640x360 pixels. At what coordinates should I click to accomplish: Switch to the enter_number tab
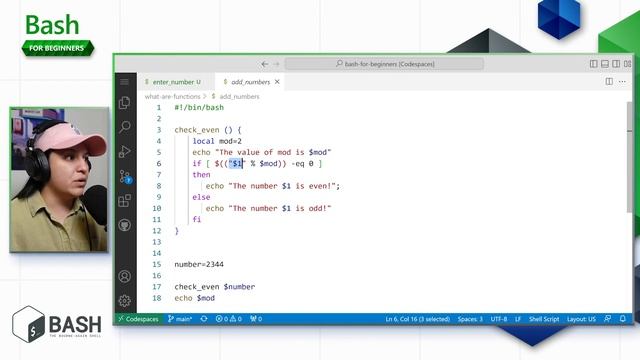pyautogui.click(x=173, y=82)
